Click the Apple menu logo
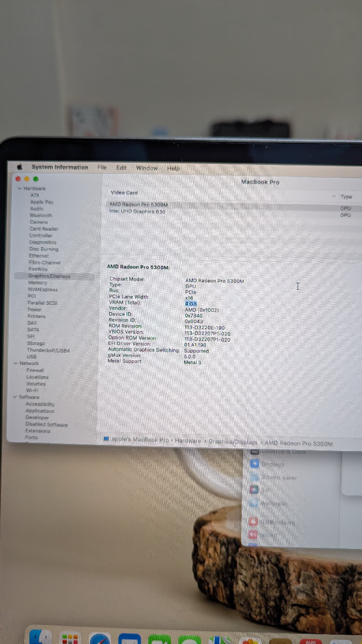 (x=20, y=167)
